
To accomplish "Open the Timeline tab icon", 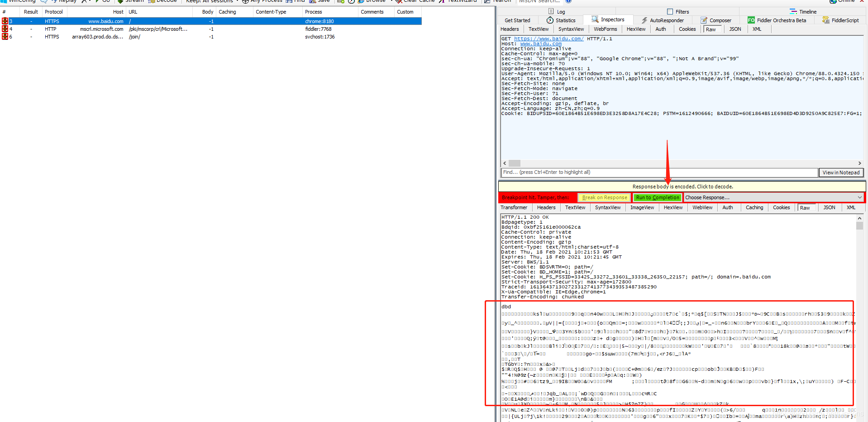I will coord(793,12).
